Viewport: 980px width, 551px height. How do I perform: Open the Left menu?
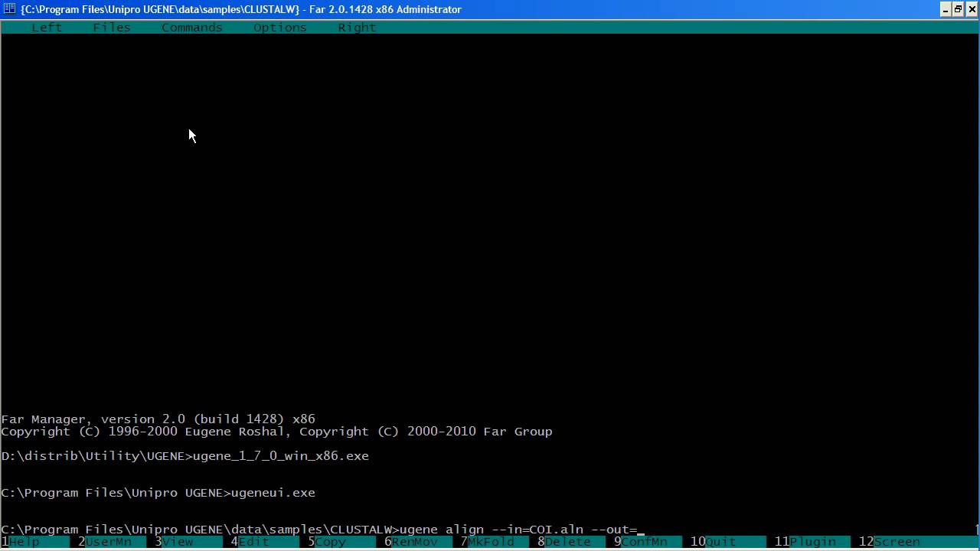pyautogui.click(x=47, y=28)
